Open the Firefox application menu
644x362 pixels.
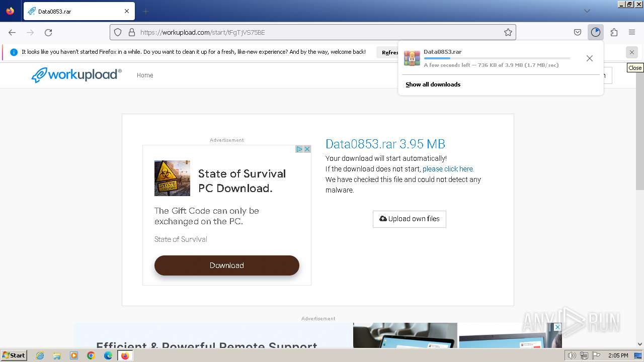click(632, 32)
